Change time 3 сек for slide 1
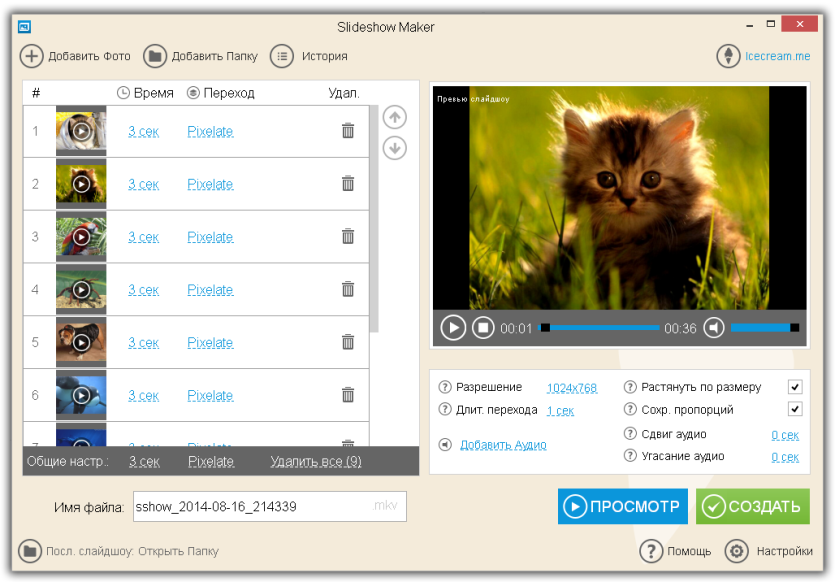This screenshot has height=582, width=835. pyautogui.click(x=143, y=132)
